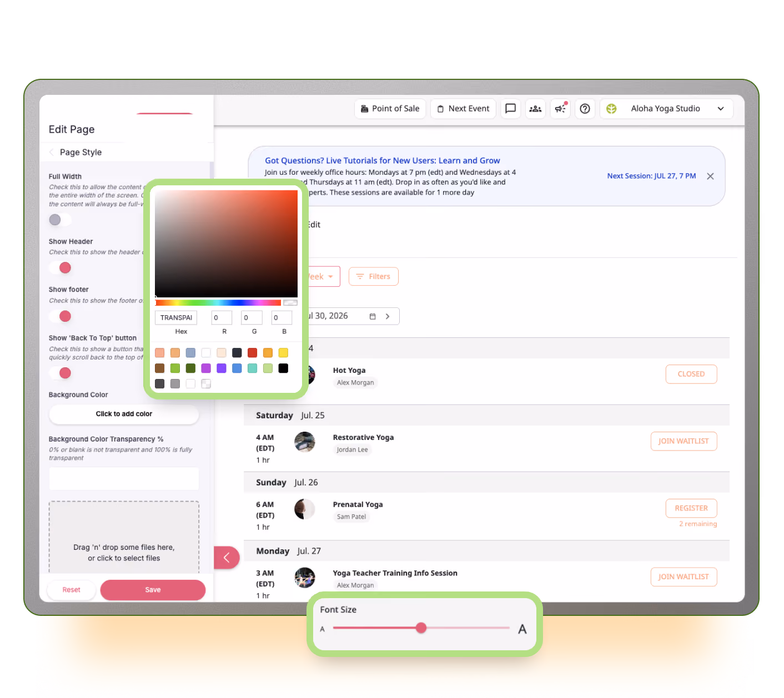784x698 pixels.
Task: Open the calendar icon in date field
Action: pyautogui.click(x=373, y=316)
